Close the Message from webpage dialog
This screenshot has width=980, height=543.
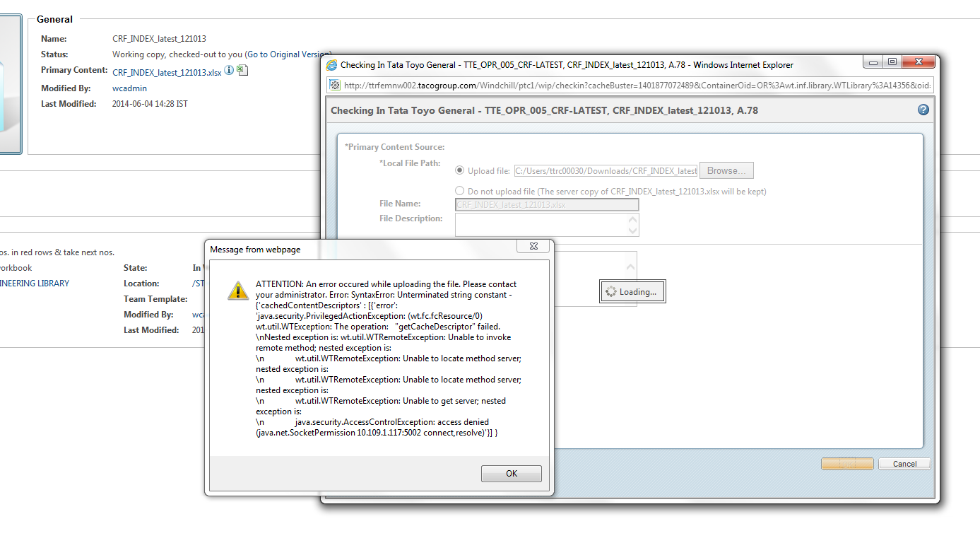tap(533, 246)
